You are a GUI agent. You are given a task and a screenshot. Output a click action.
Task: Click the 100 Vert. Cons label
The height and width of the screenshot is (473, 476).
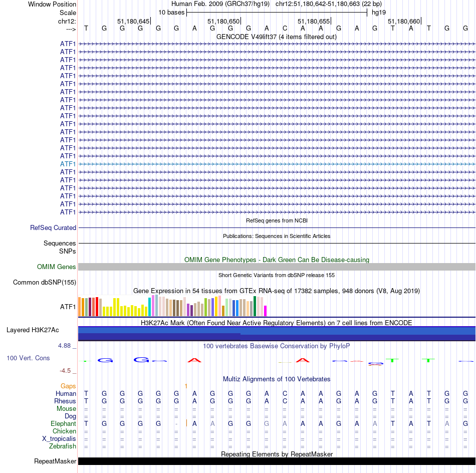[28, 358]
